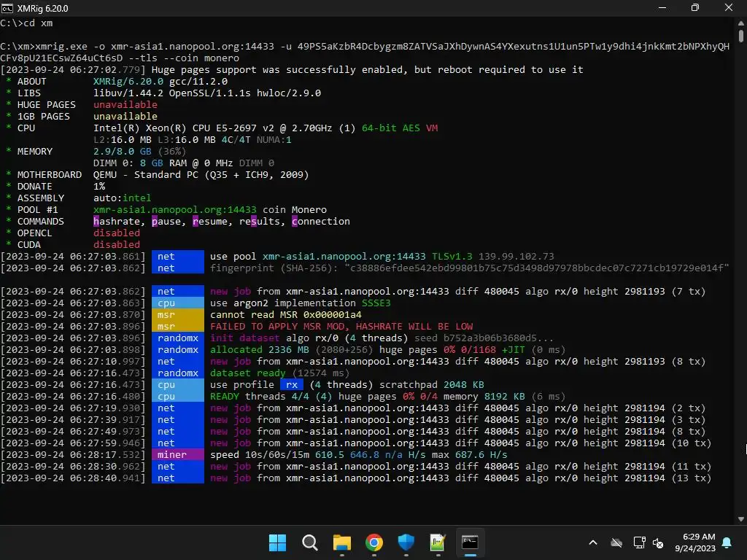This screenshot has height=560, width=747.
Task: Click the SHA-256 fingerprint line
Action: click(469, 268)
